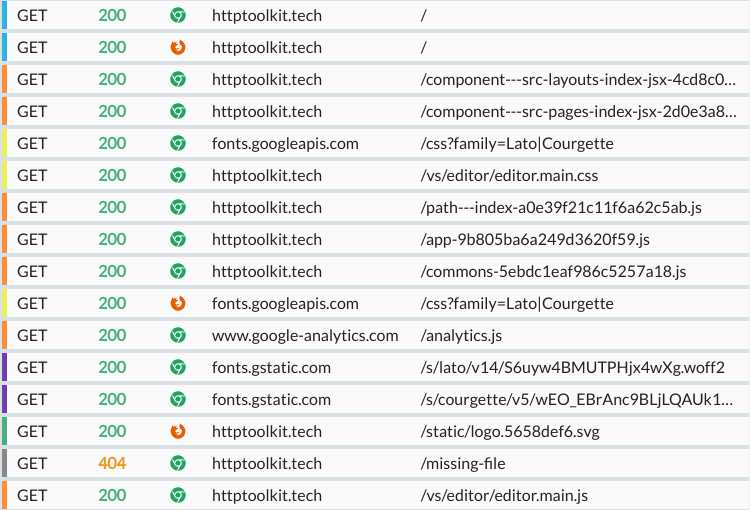Click the Chrome icon on the /missing-file row
The width and height of the screenshot is (750, 510).
click(x=178, y=464)
